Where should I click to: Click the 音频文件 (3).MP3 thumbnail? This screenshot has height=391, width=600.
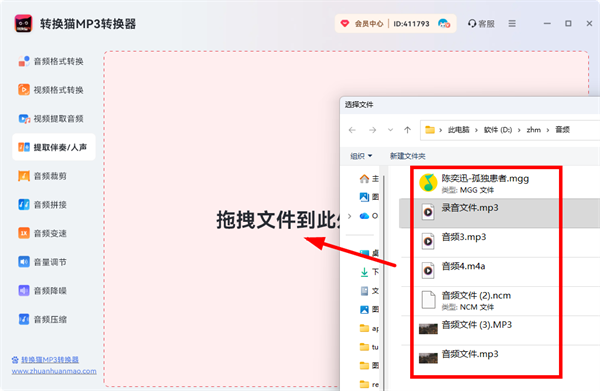tap(428, 329)
